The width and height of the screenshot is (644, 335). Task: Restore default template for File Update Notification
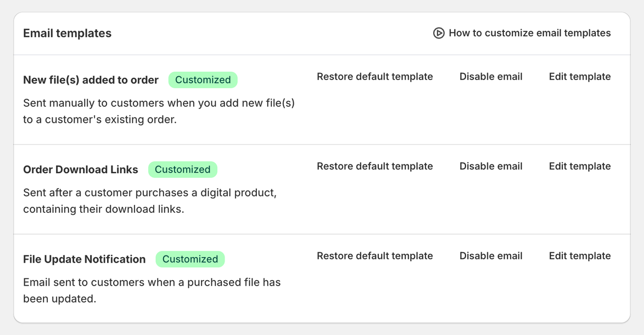374,256
